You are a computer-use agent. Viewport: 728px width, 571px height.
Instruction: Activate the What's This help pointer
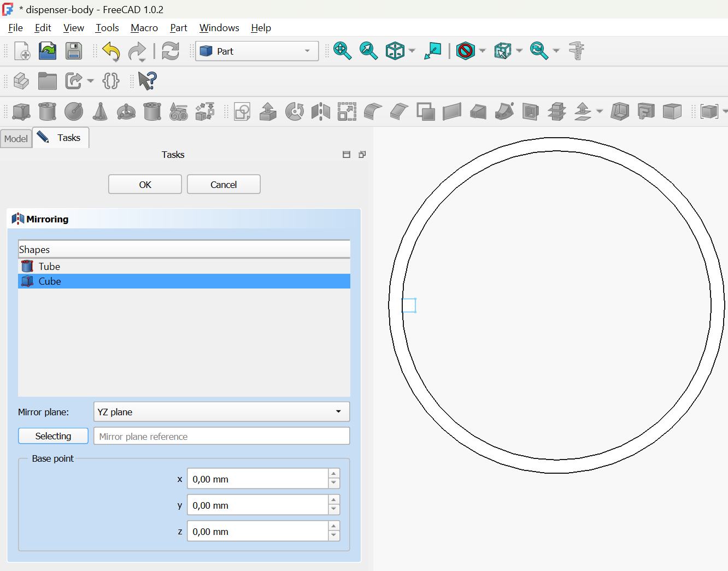point(147,81)
